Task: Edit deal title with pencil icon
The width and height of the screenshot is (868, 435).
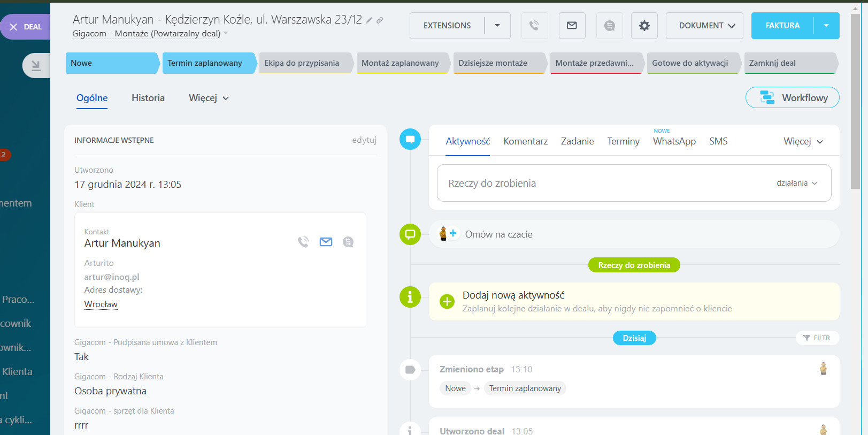Action: coord(369,20)
